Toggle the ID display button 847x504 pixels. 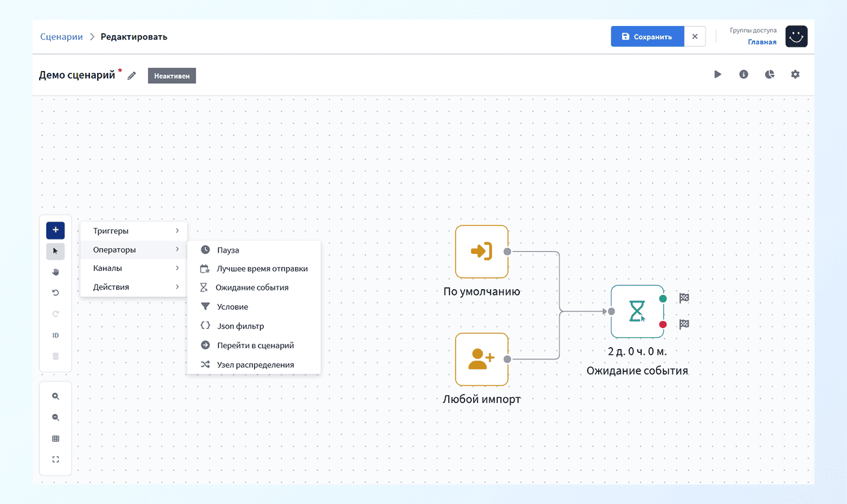[55, 335]
